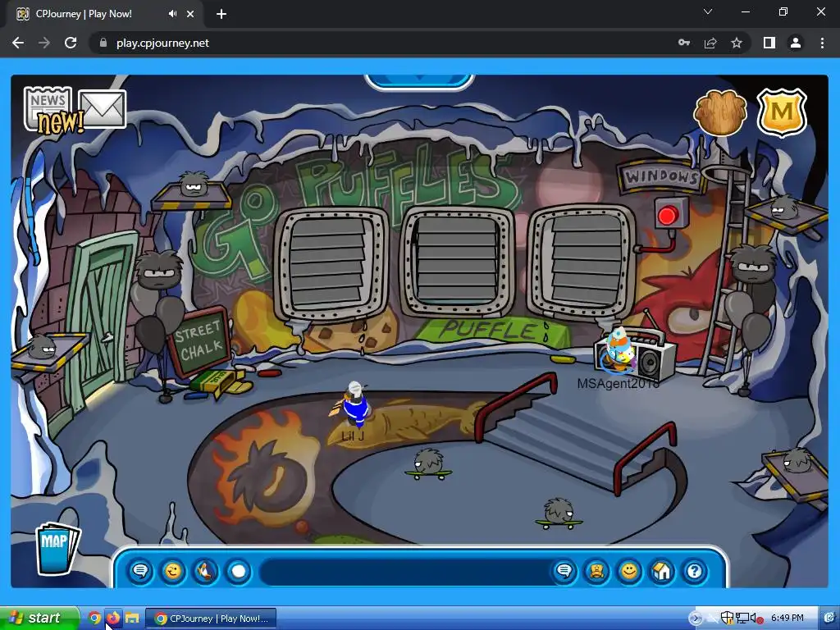This screenshot has width=840, height=630.
Task: Click the Street Chalk sign
Action: pos(198,340)
